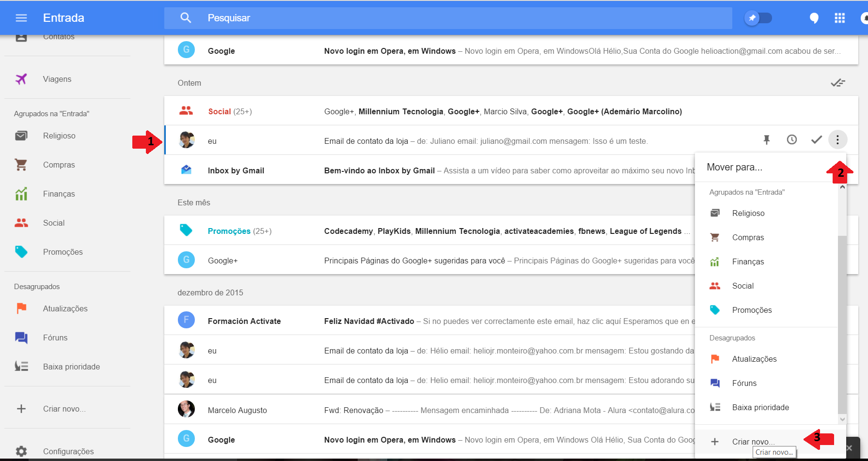
Task: Snooze the email with clock icon
Action: (x=792, y=140)
